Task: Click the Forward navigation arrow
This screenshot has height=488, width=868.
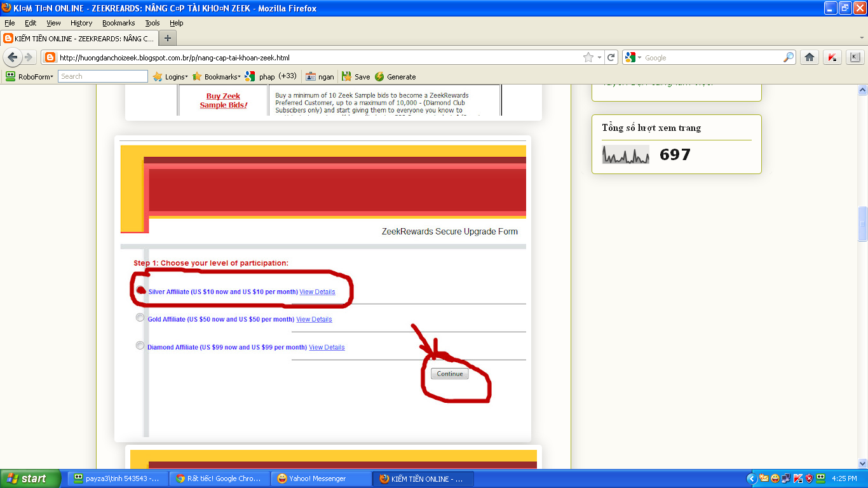Action: click(29, 57)
